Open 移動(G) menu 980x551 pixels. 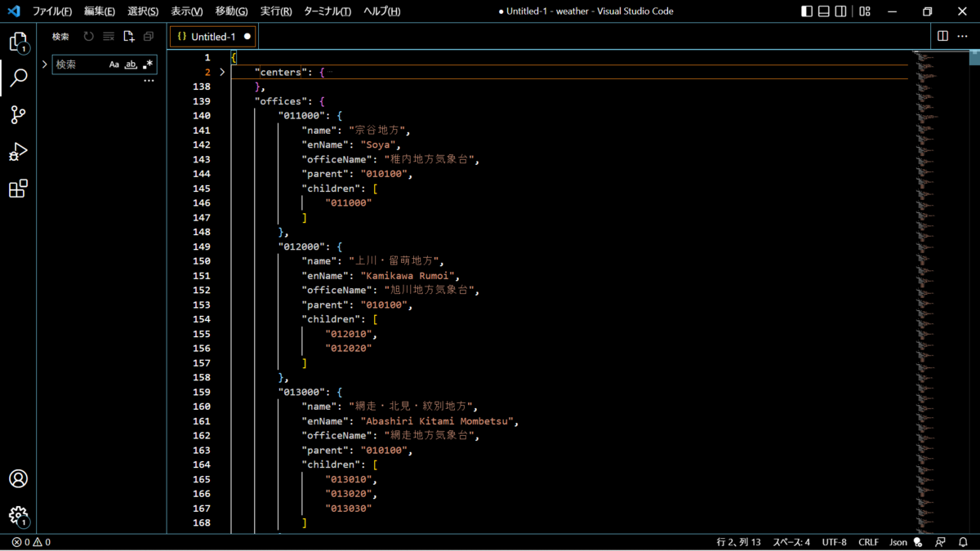tap(232, 11)
